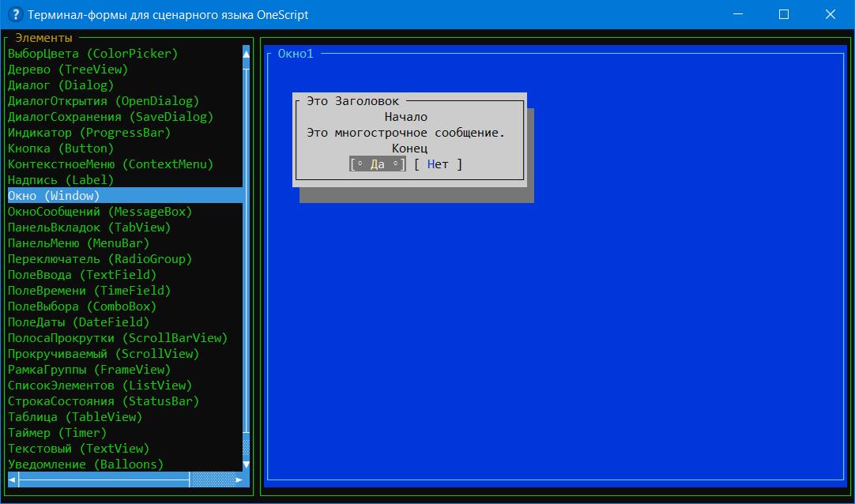Select Дерево (TreeView) list item
Image resolution: width=855 pixels, height=504 pixels.
pos(67,70)
